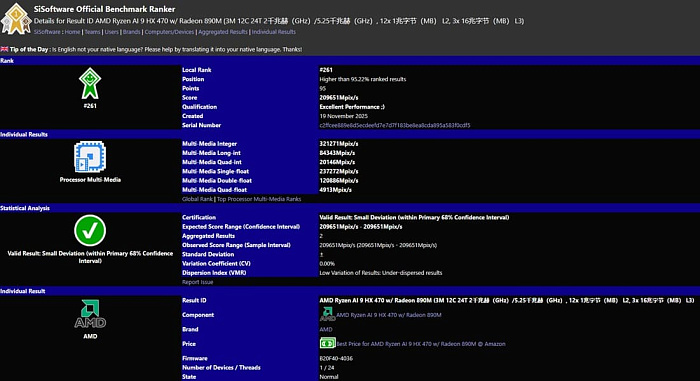Click the SiSoftware Official Benchmark Ranker title
The height and width of the screenshot is (381, 700).
[104, 9]
